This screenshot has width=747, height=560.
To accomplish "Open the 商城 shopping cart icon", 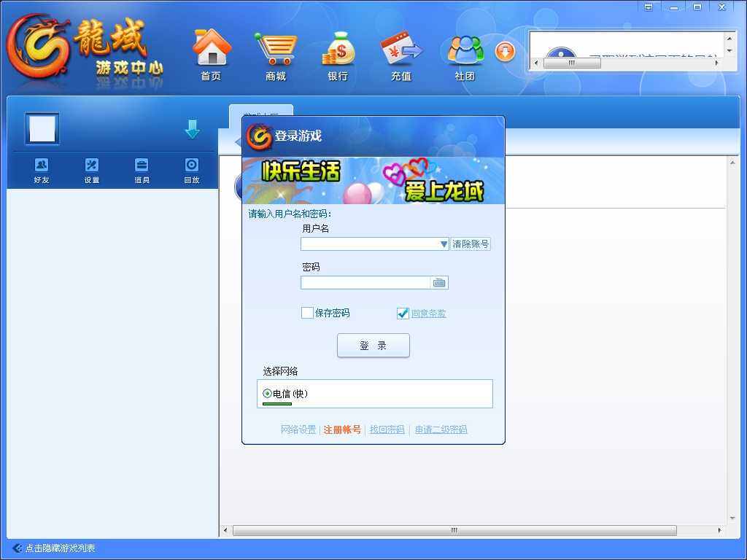I will click(276, 55).
